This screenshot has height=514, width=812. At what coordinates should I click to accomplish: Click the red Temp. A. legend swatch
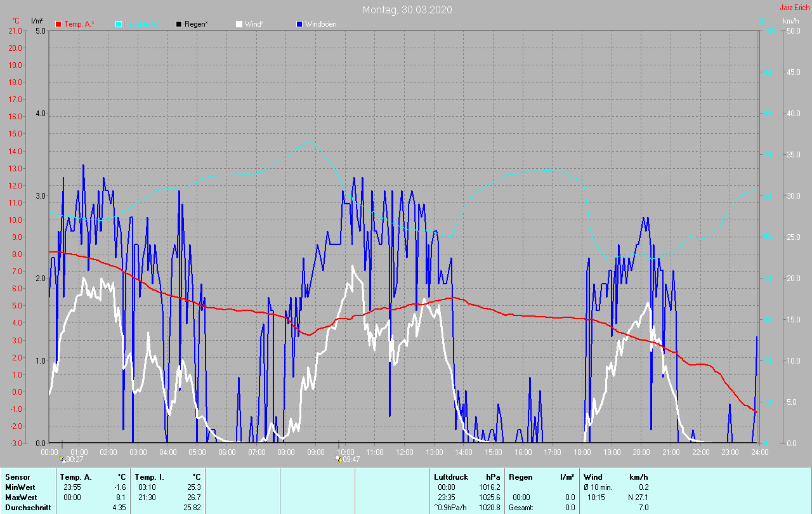point(58,24)
